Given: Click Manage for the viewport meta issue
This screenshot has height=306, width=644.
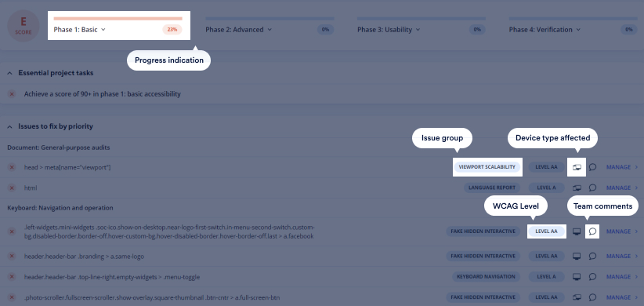Looking at the screenshot, I should [622, 167].
